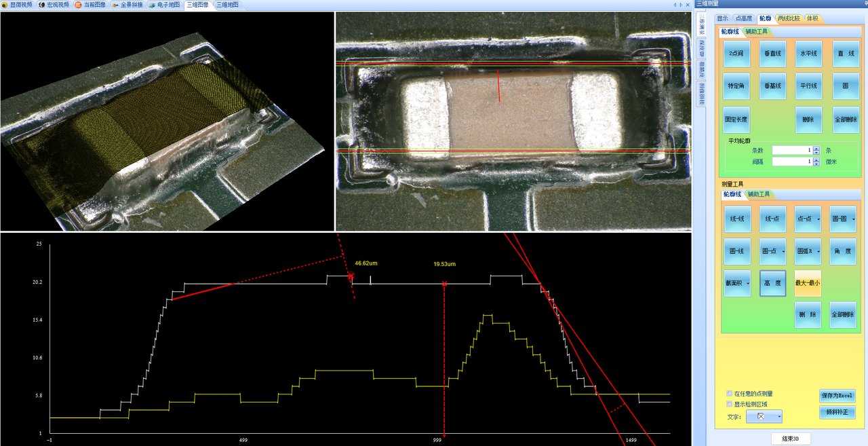Screen dimensions: 868x446
Task: Select the vertical 三维测量 side tab
Action: point(701,23)
